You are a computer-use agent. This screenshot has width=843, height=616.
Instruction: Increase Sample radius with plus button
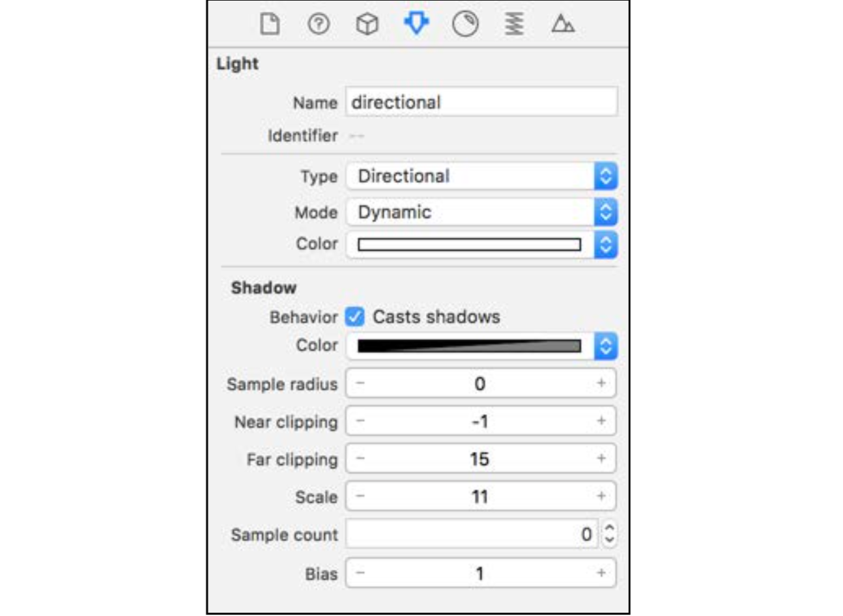601,383
